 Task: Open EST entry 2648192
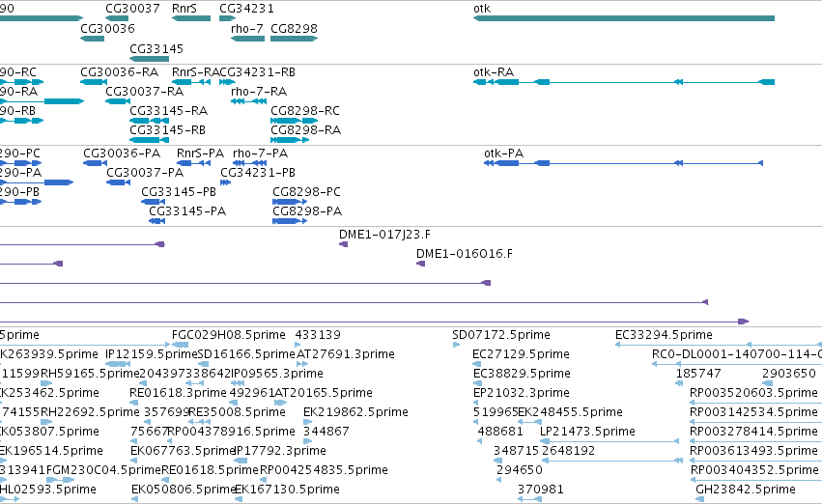[x=568, y=451]
